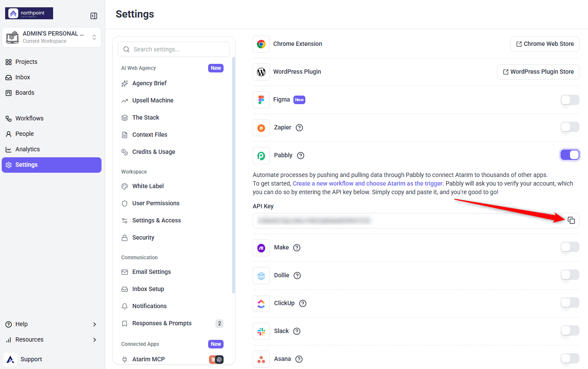
Task: Expand the Help submenu chevron
Action: tap(95, 324)
